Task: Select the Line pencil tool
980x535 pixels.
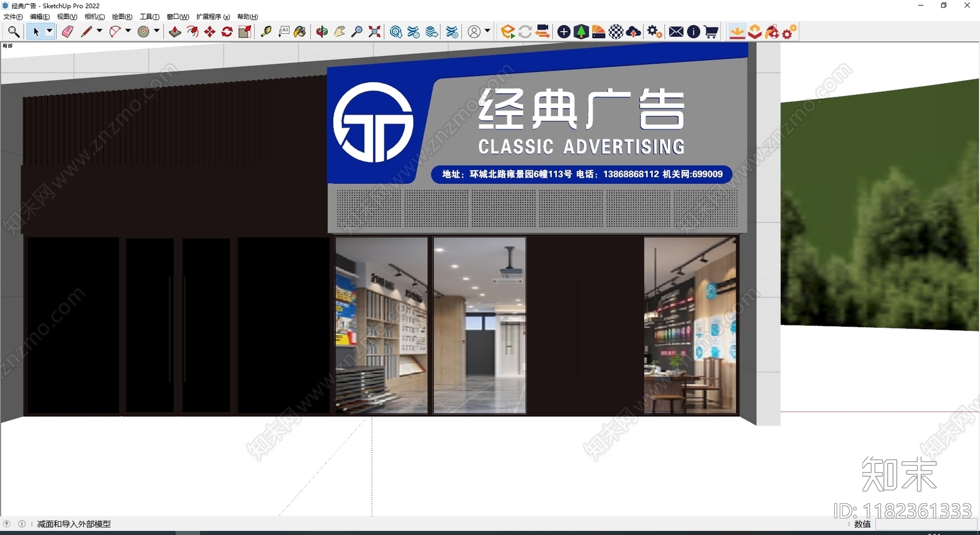Action: click(86, 31)
